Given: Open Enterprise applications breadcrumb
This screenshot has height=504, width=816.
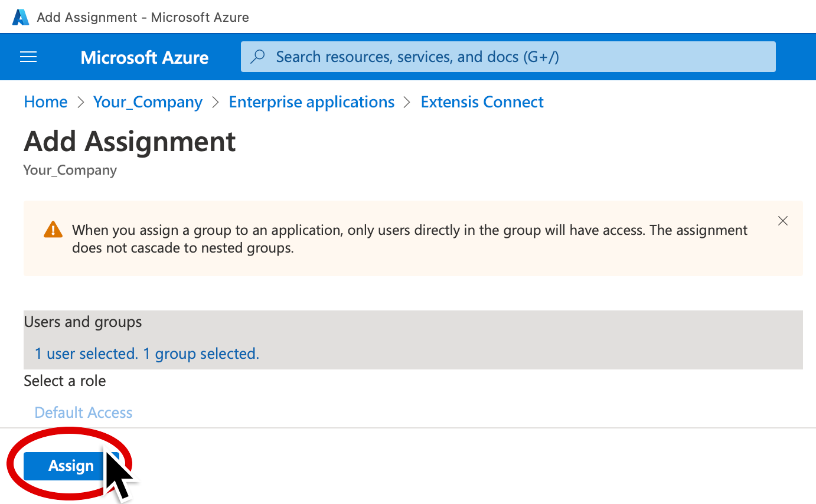Looking at the screenshot, I should (x=311, y=102).
